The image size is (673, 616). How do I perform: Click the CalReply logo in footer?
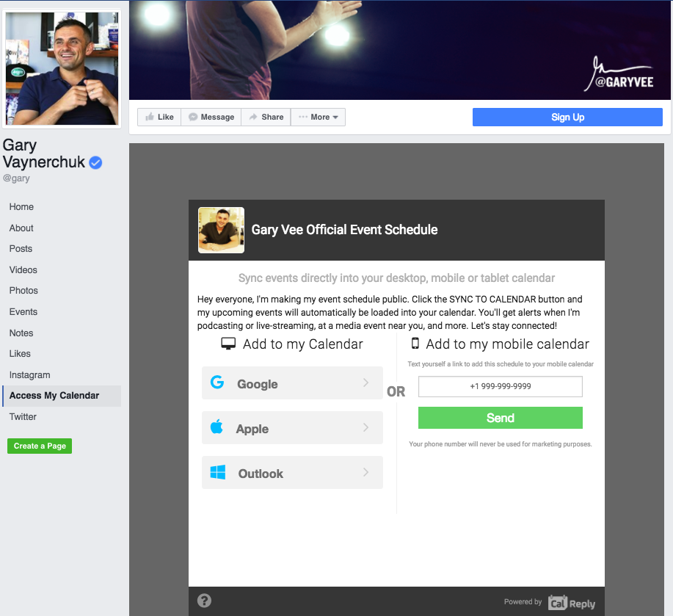(x=571, y=603)
